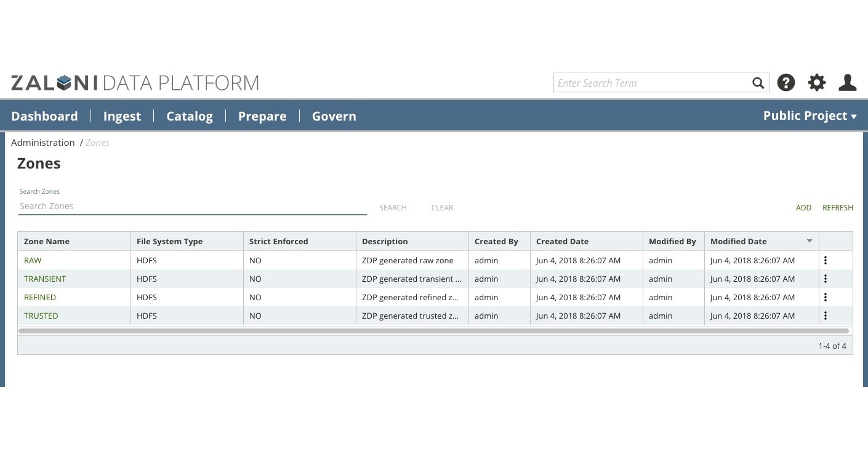Image resolution: width=868 pixels, height=454 pixels.
Task: Click the Modified Date sort arrow
Action: tap(810, 241)
